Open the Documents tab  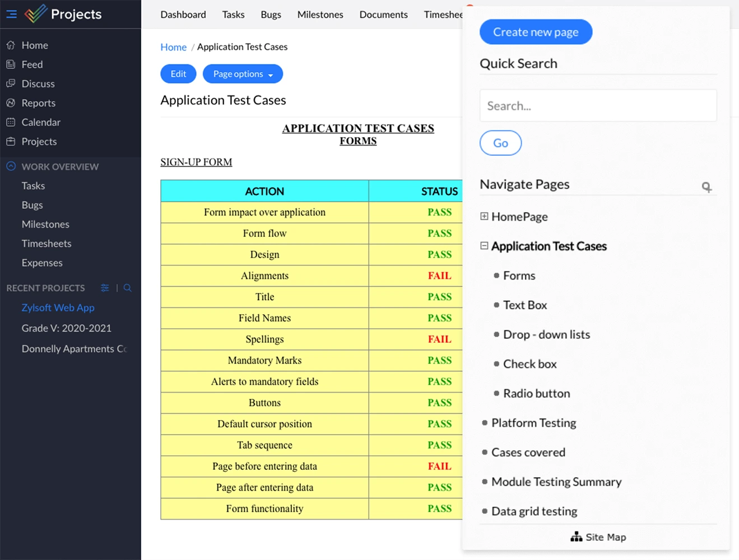pos(383,15)
